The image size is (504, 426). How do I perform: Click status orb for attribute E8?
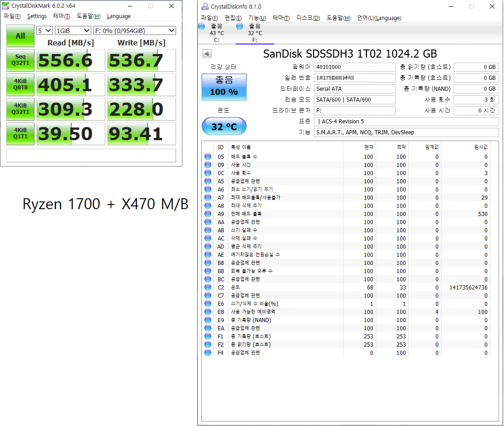click(x=208, y=312)
